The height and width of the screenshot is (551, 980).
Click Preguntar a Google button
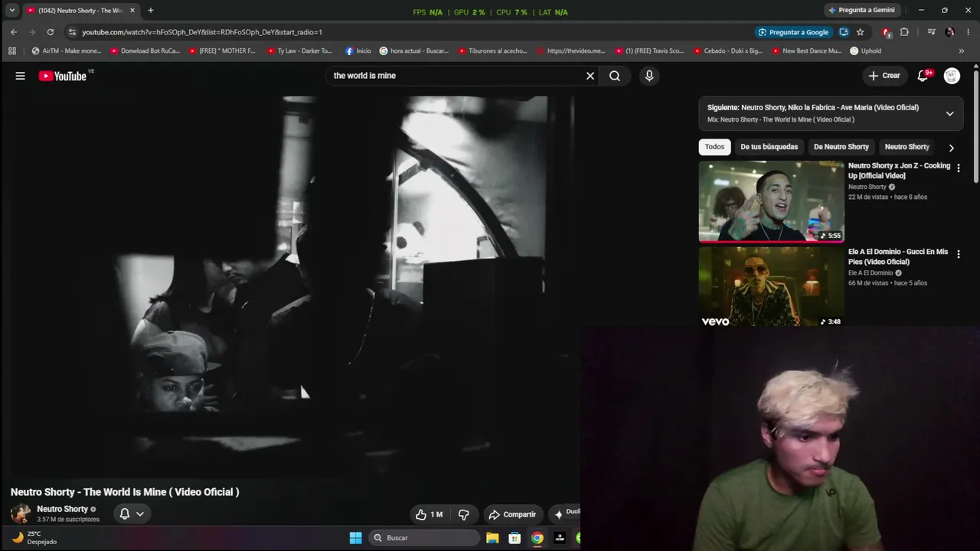point(793,32)
